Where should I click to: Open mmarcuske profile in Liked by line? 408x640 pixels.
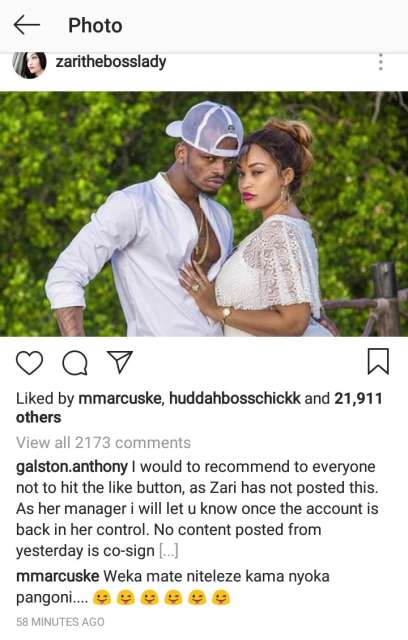pyautogui.click(x=120, y=398)
